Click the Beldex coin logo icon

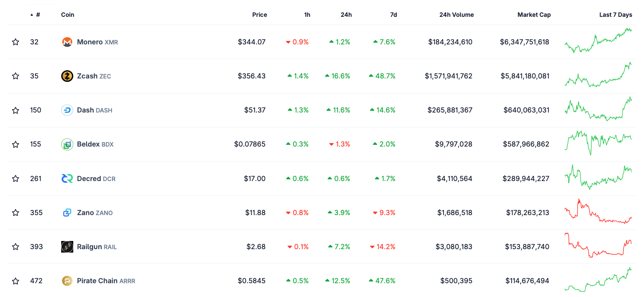67,144
